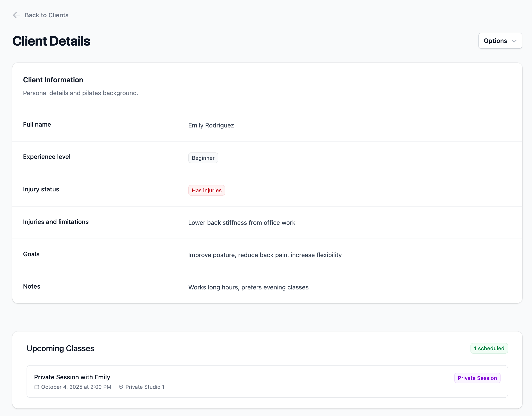The width and height of the screenshot is (532, 416).
Task: Click the chevron on the Options button
Action: coord(514,41)
